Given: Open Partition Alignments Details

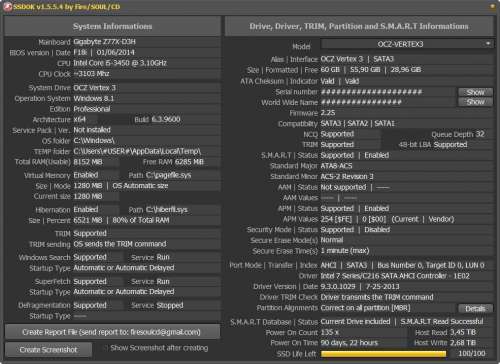Looking at the screenshot, I should point(475,308).
